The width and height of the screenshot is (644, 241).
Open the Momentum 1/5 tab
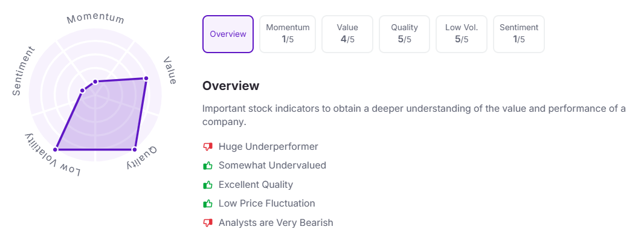pyautogui.click(x=288, y=34)
